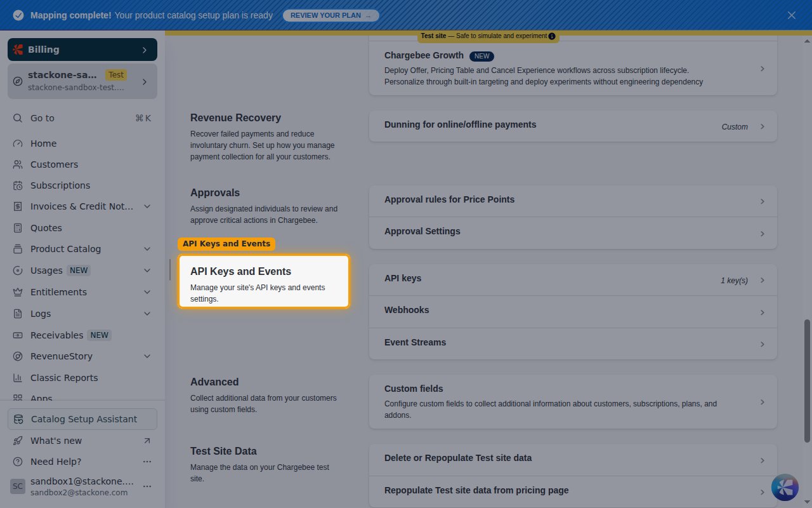Image resolution: width=812 pixels, height=508 pixels.
Task: Go to Customers page
Action: tap(82, 164)
